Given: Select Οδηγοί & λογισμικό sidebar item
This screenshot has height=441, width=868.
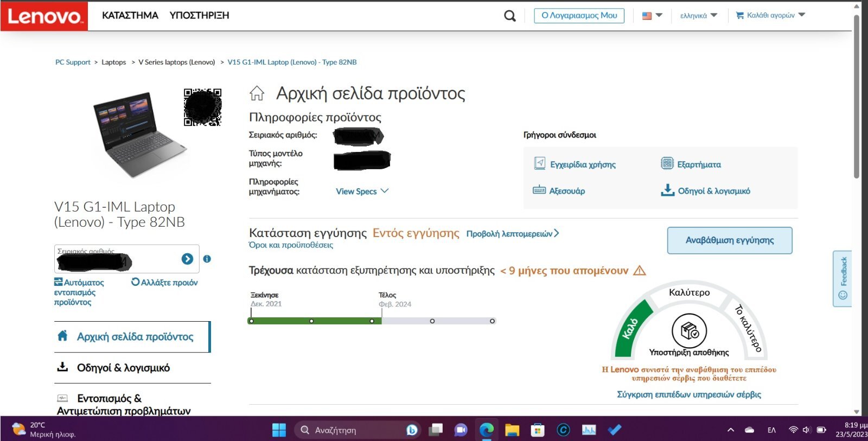Looking at the screenshot, I should 132,368.
